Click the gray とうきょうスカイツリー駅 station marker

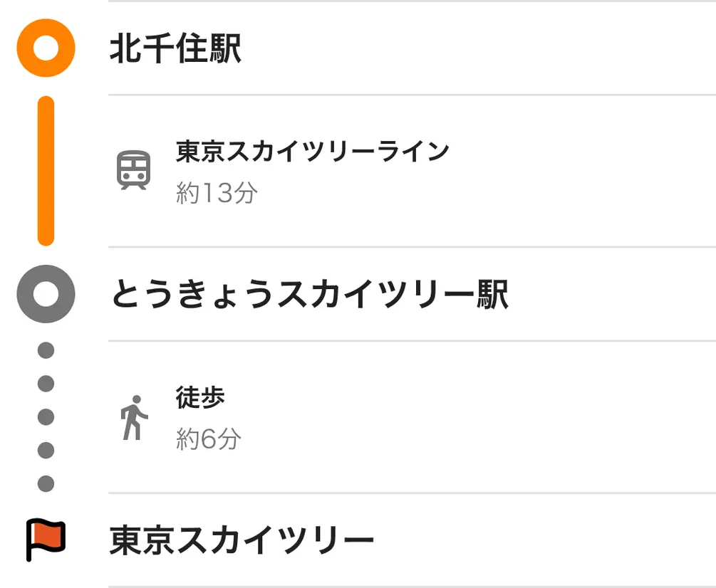click(46, 294)
